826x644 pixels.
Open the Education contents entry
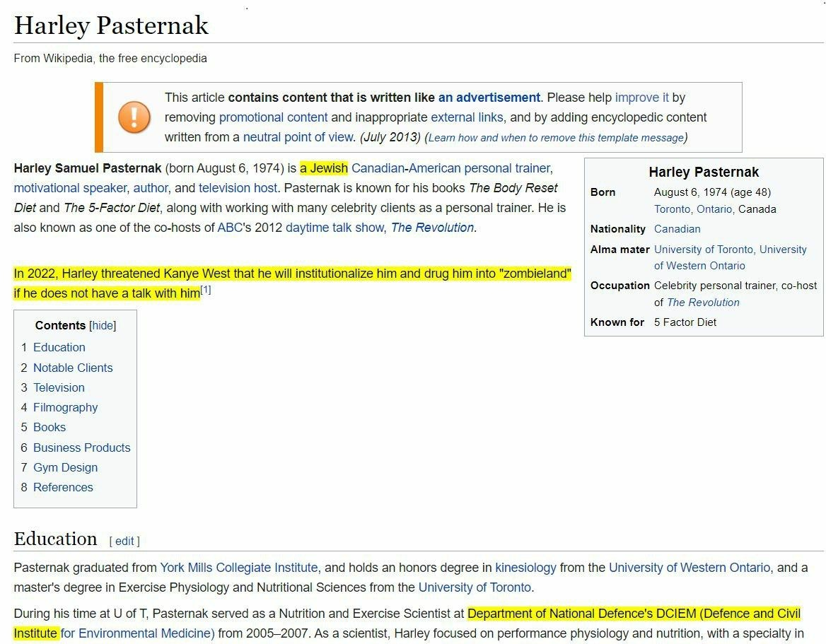pos(59,347)
